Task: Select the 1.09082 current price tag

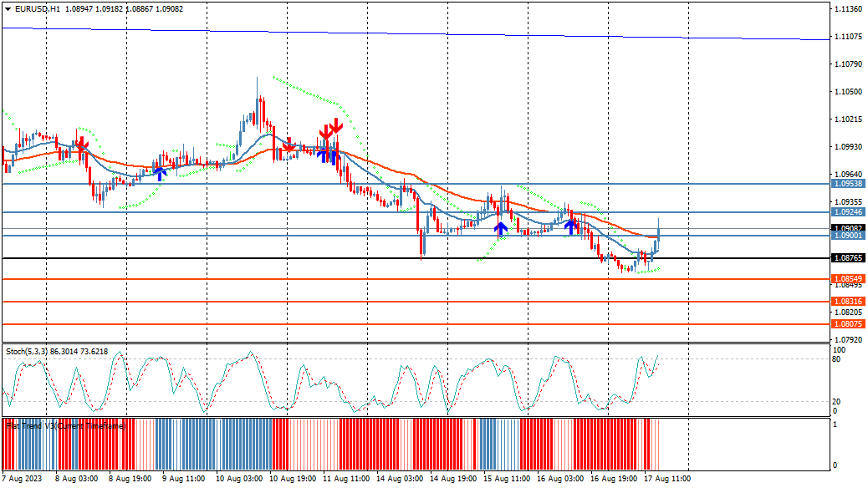Action: point(848,228)
